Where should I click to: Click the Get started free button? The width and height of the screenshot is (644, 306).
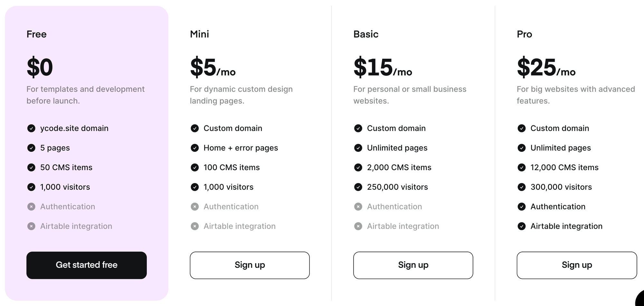(x=87, y=265)
